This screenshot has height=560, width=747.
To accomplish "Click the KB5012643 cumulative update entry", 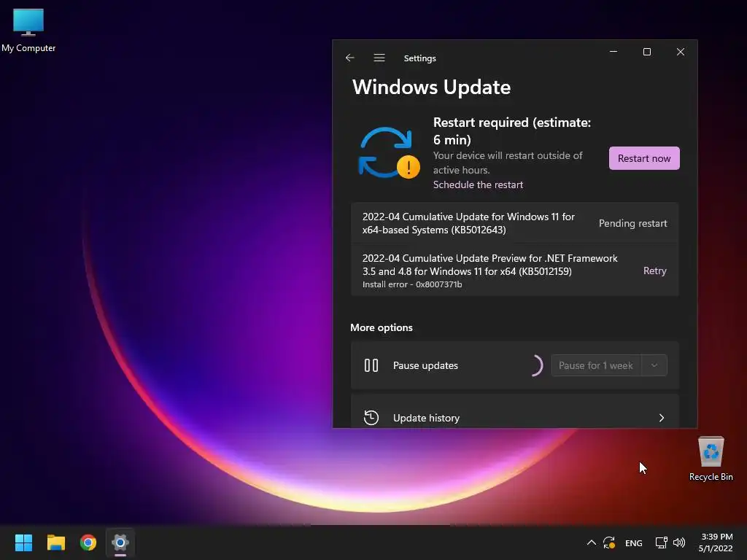I will 514,223.
